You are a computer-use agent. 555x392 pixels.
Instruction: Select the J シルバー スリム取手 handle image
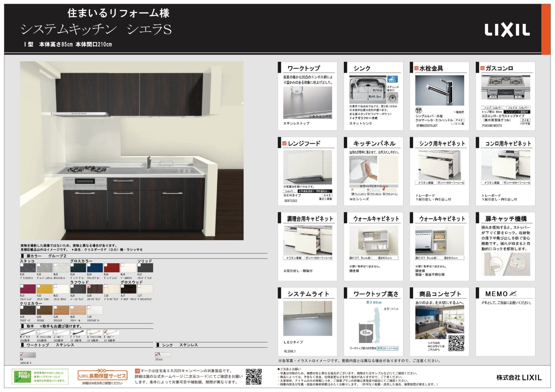pos(61,333)
